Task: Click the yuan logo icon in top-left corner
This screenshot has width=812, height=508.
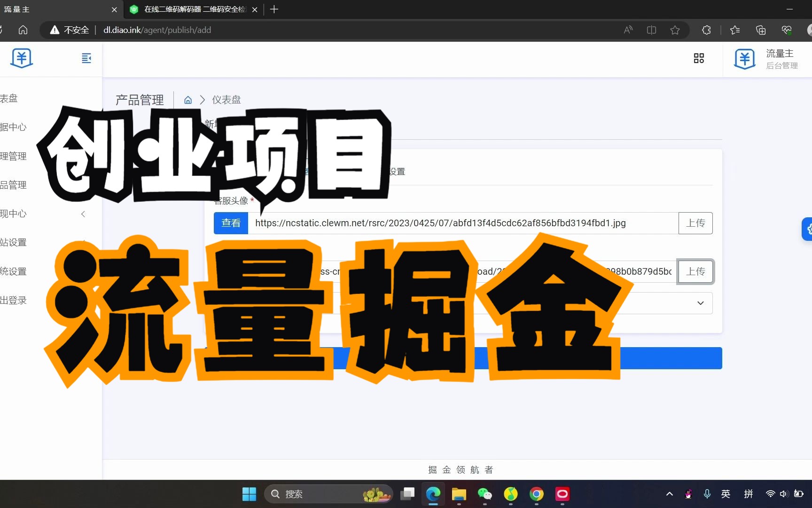Action: (21, 58)
